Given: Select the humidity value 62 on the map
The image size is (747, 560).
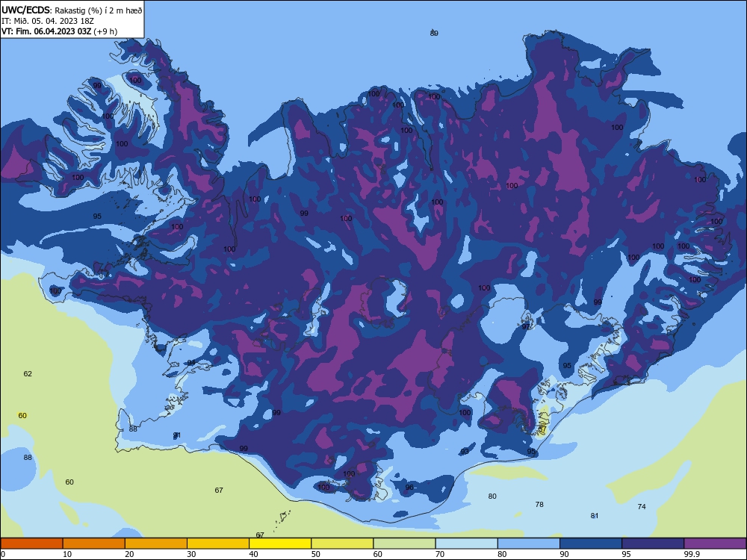Looking at the screenshot, I should tap(28, 374).
